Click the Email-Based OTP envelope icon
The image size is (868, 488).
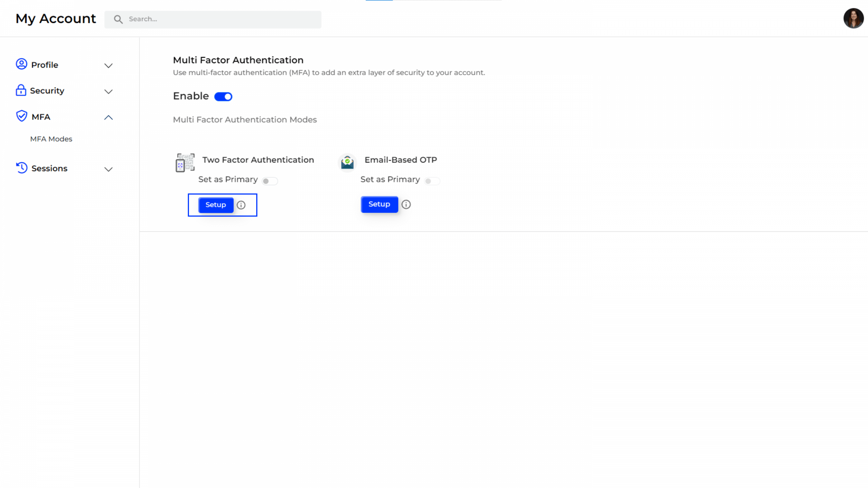348,163
